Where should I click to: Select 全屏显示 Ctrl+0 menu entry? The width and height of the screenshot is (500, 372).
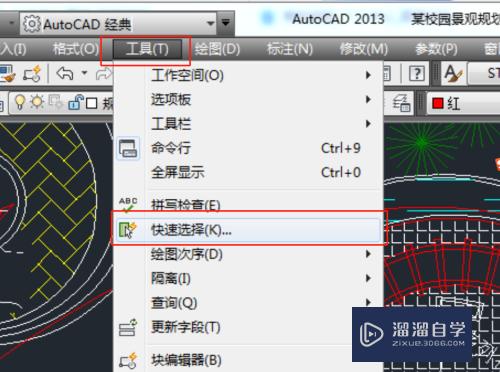pyautogui.click(x=248, y=172)
